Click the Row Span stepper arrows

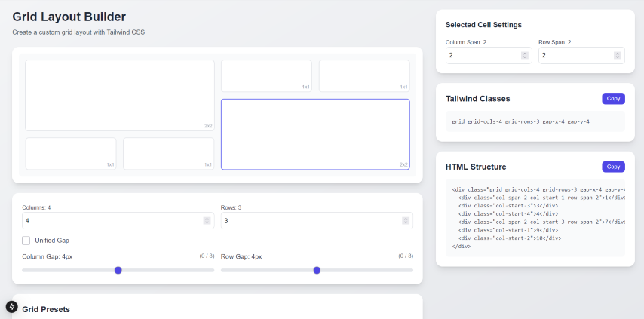(x=617, y=56)
